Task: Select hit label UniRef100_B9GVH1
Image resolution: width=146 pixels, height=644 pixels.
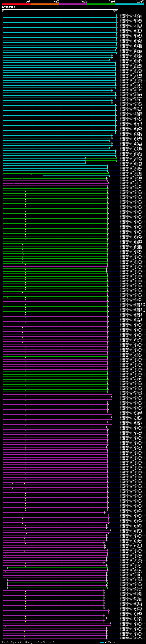Action: pos(131,65)
